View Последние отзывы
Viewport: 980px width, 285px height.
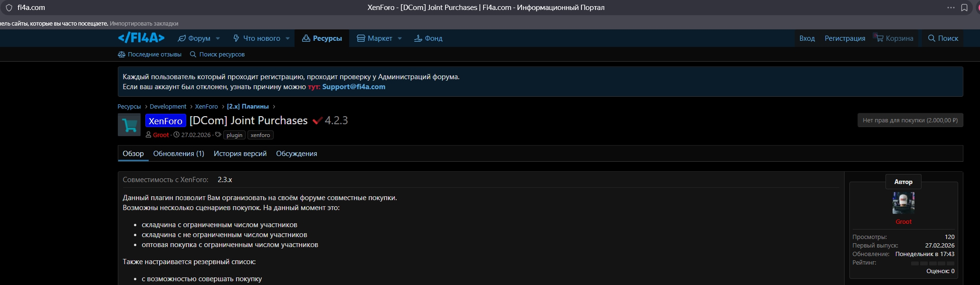point(150,55)
